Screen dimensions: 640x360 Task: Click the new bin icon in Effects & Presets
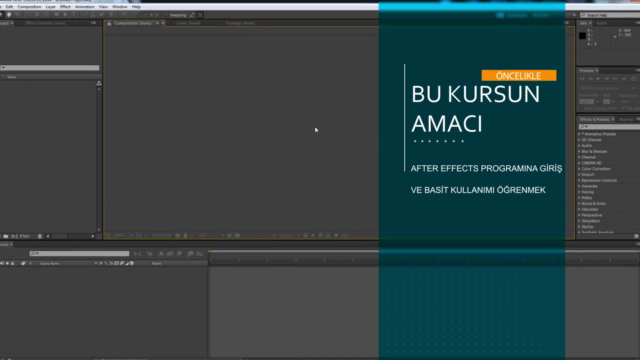636,236
